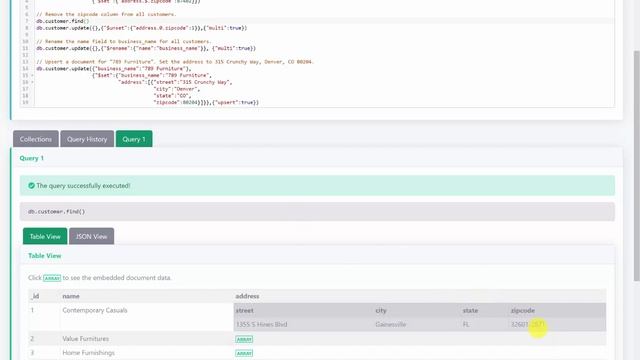This screenshot has width=640, height=360.
Task: Open the Collections tab
Action: (x=36, y=139)
